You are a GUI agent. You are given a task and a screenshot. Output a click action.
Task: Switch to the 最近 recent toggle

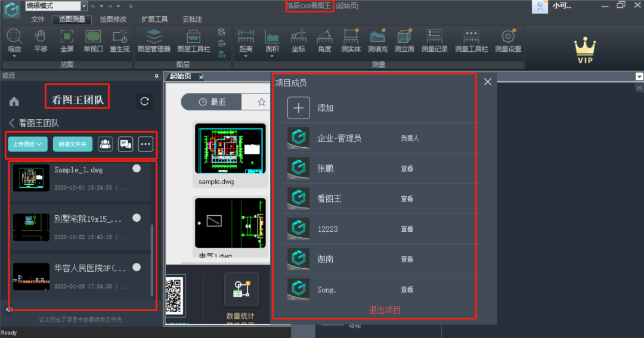pos(212,102)
